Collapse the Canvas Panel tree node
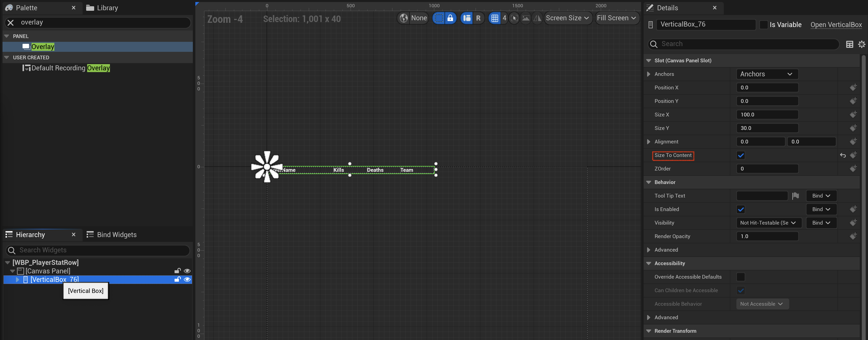Screen dimensions: 868x340 [13, 271]
